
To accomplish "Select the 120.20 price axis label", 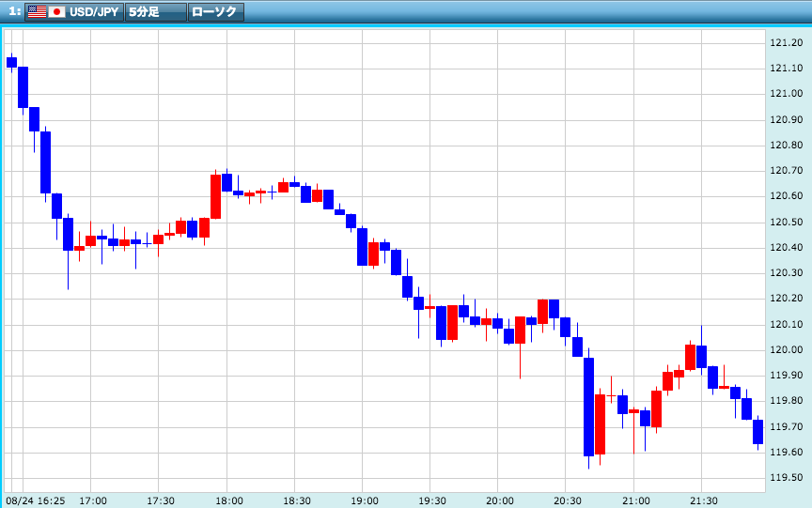I will [x=786, y=299].
